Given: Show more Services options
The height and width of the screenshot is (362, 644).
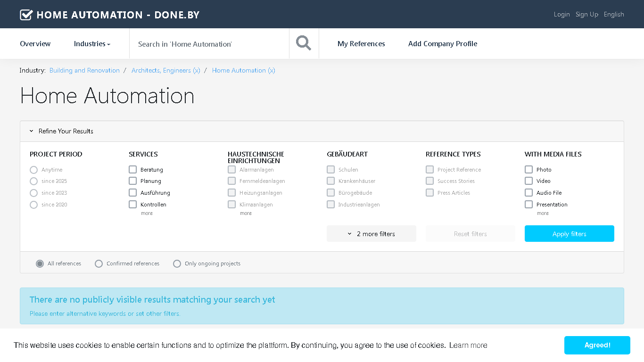Looking at the screenshot, I should click(147, 214).
